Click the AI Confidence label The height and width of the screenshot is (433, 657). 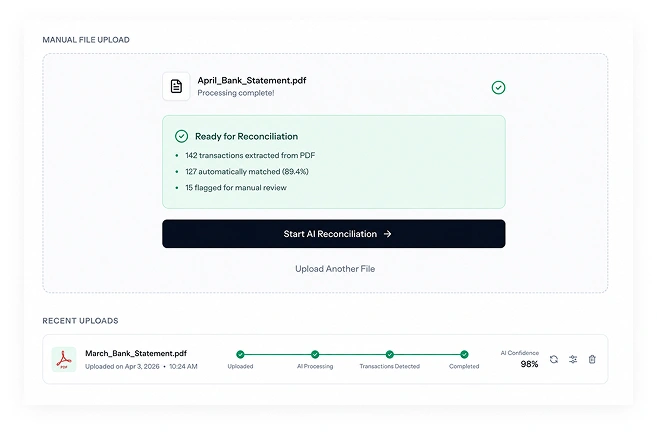point(520,353)
